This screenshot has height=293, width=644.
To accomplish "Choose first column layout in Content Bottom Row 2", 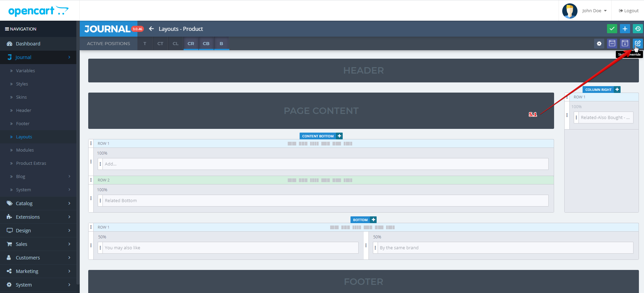I will (x=292, y=180).
